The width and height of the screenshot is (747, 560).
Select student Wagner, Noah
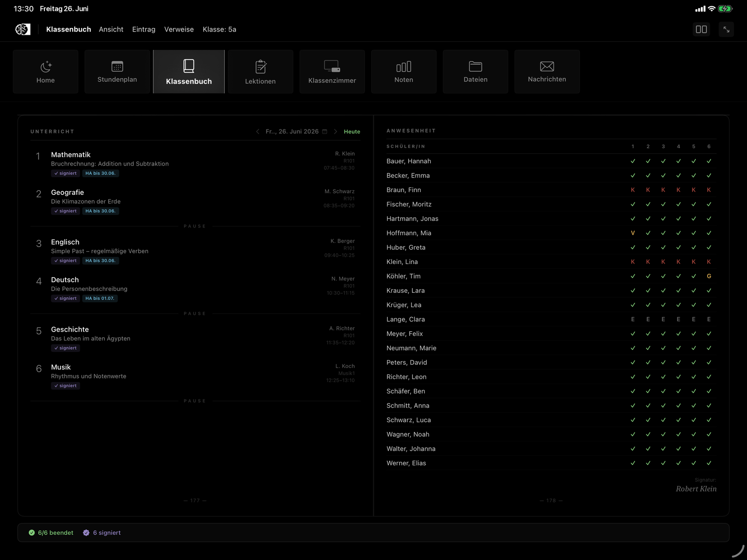(x=408, y=435)
